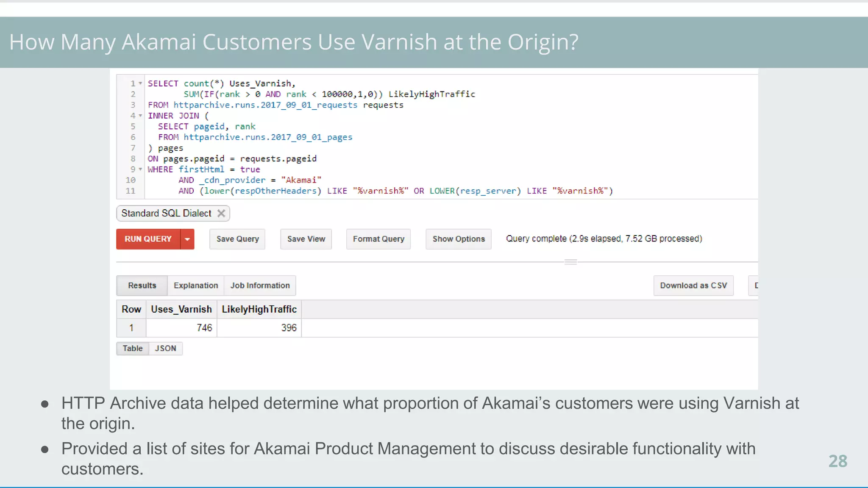
Task: Click the partially visible button beside Download as CSV
Action: (x=754, y=286)
